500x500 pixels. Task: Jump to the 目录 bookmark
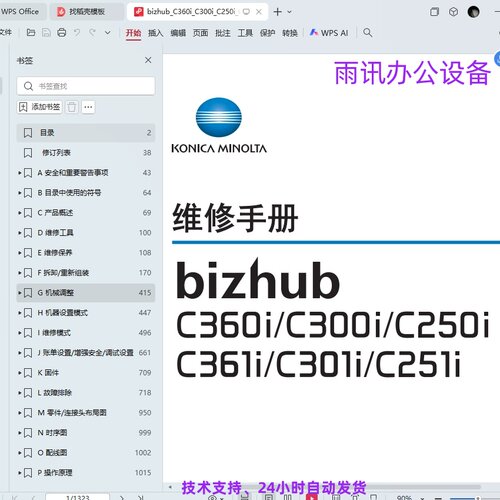point(86,133)
